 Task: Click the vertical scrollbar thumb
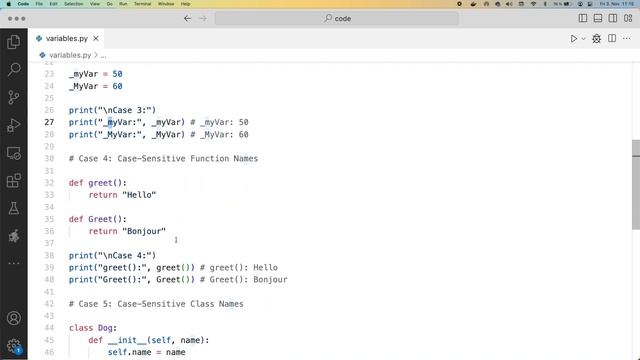[636, 184]
